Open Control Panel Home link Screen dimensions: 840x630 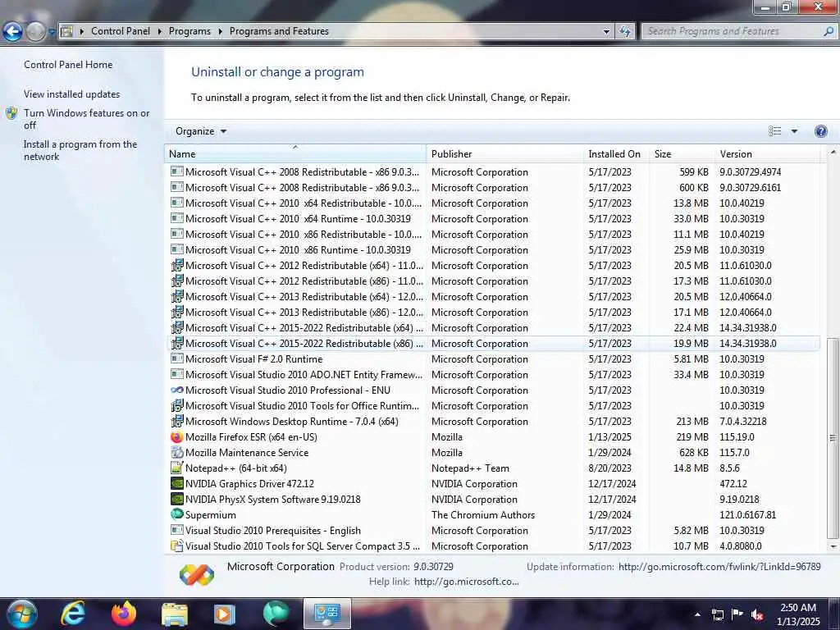(68, 65)
